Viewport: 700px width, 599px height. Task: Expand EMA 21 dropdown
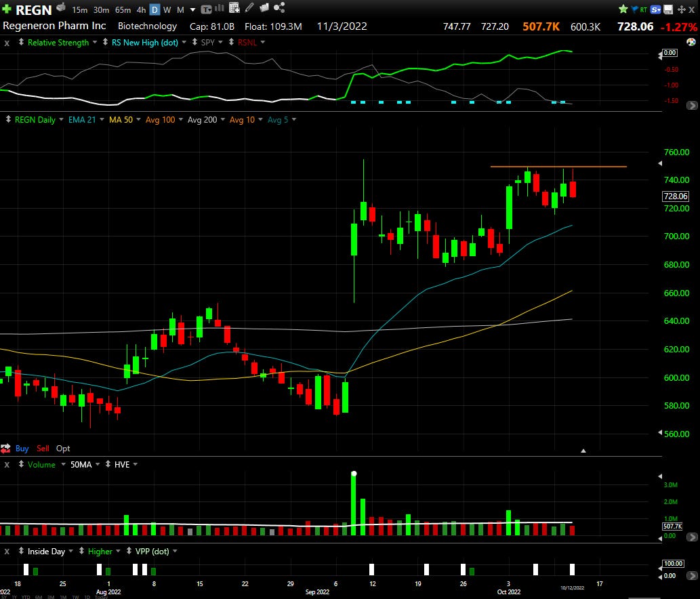click(x=102, y=120)
